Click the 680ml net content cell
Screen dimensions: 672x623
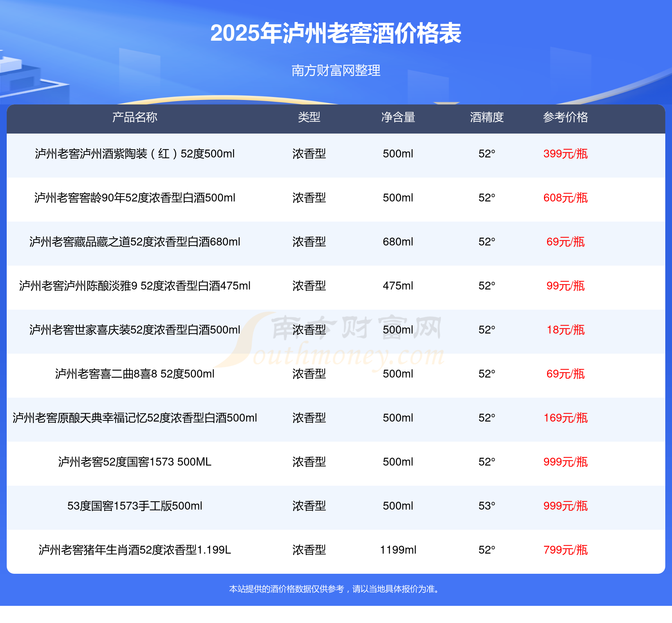pos(398,242)
